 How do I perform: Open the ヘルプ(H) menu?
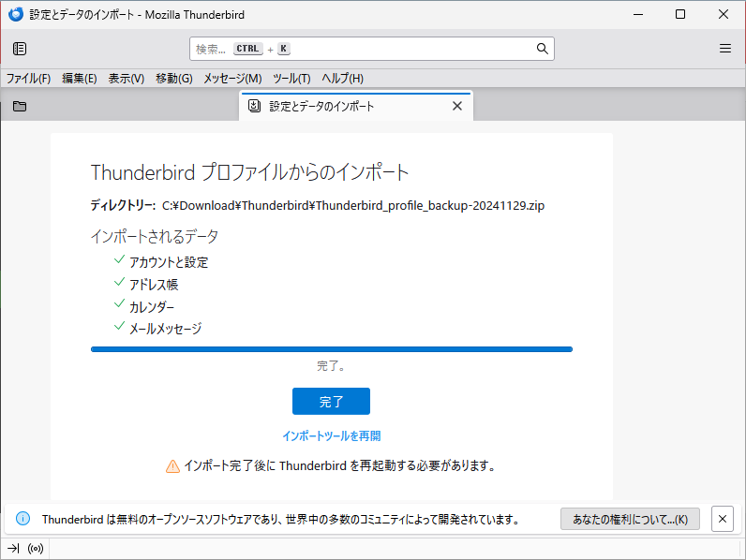tap(343, 78)
